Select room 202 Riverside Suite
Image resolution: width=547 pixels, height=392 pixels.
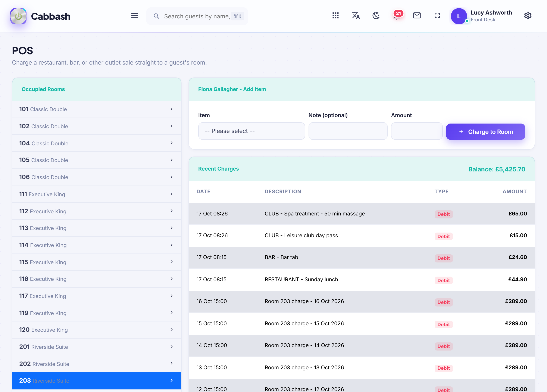97,364
